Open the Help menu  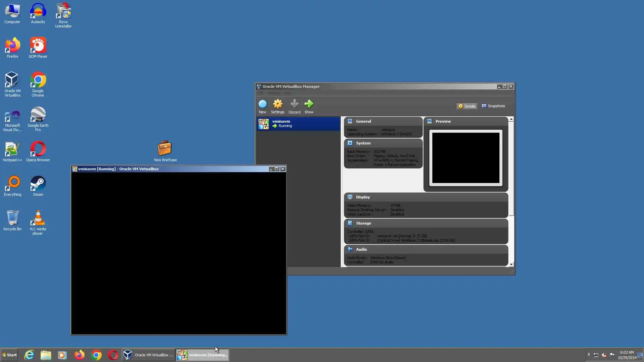pyautogui.click(x=287, y=93)
